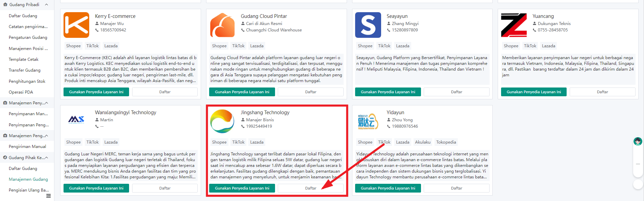The width and height of the screenshot is (644, 201).
Task: Click Daftar button for Gudang Cloud Pintar
Action: pyautogui.click(x=311, y=92)
